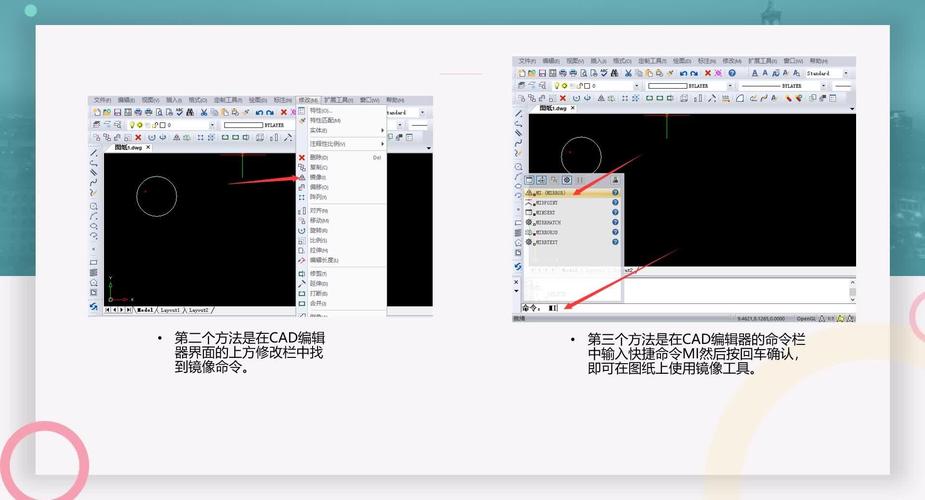Screen dimensions: 925x500
Task: Expand 实体 submenu in left Modify menu
Action: tap(341, 130)
